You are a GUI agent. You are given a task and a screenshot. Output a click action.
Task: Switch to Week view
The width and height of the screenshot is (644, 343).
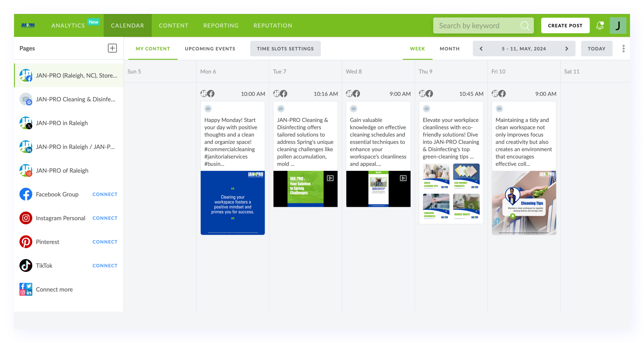417,48
